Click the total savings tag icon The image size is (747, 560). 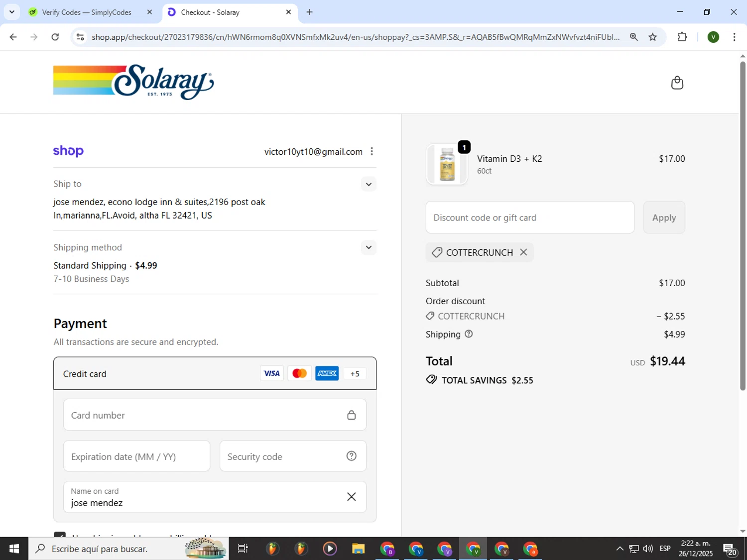(431, 380)
